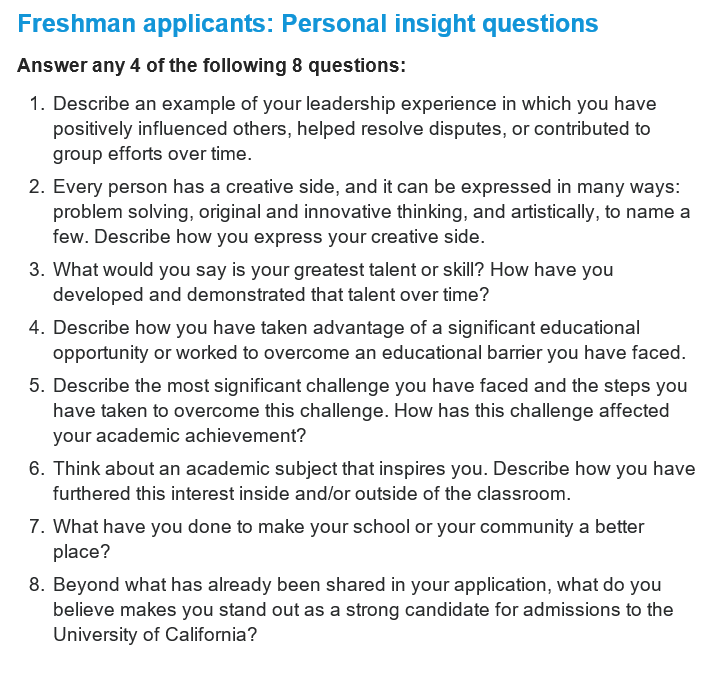Image resolution: width=717 pixels, height=678 pixels.
Task: Click the phrase "group efforts over time"
Action: coord(148,154)
